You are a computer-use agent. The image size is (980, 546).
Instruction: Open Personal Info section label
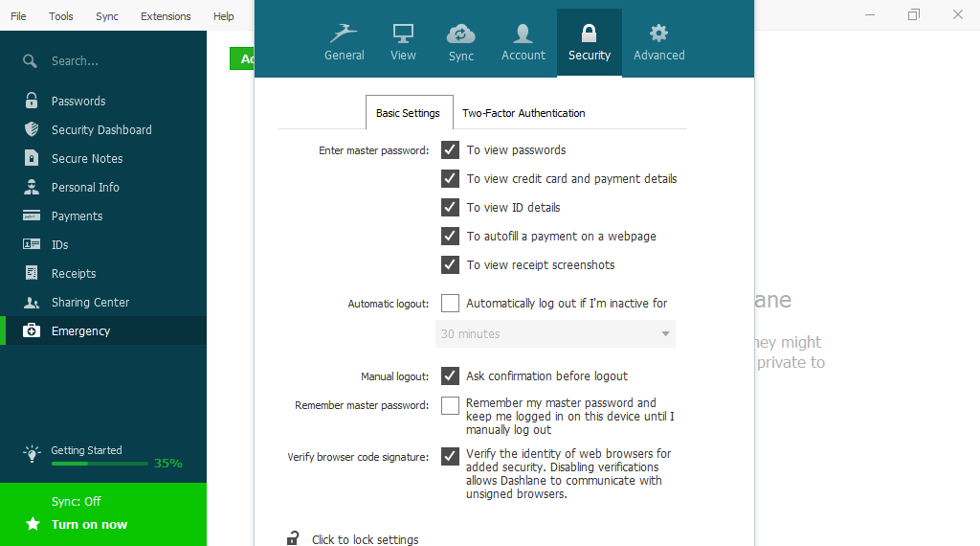(85, 187)
